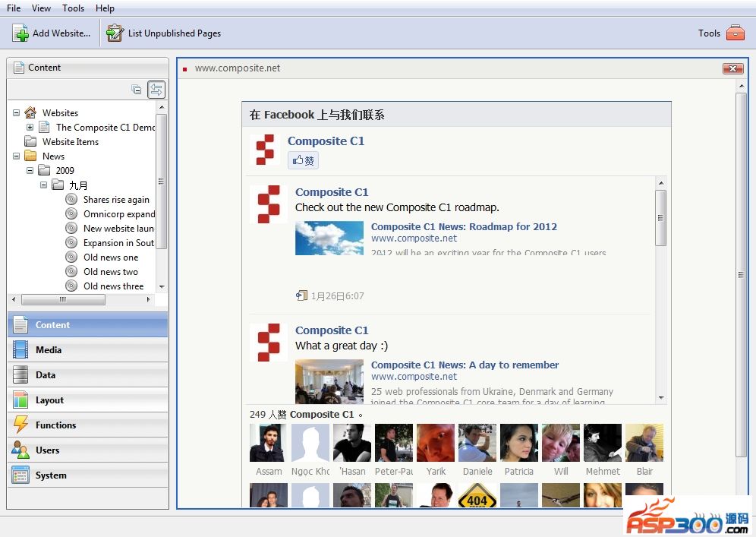Image resolution: width=756 pixels, height=537 pixels.
Task: Select "Old news two" tree item
Action: (x=111, y=272)
